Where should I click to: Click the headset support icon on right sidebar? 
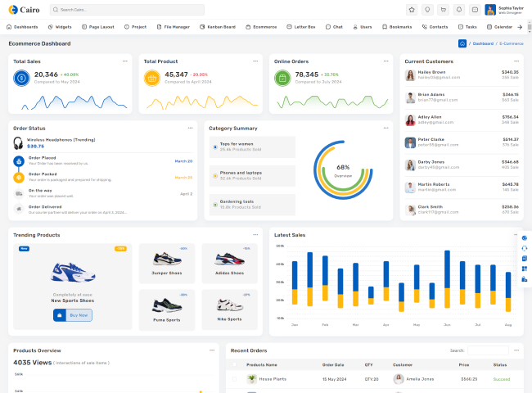coord(525,248)
